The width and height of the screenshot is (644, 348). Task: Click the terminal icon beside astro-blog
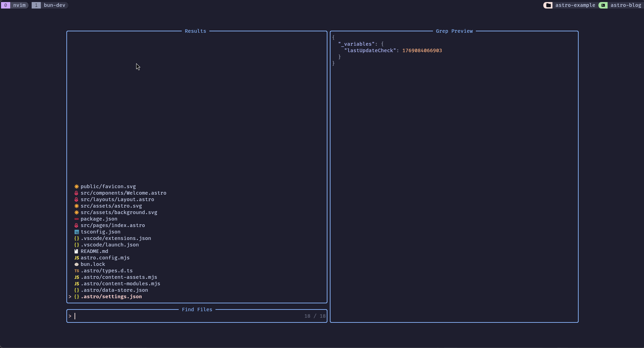tap(603, 5)
